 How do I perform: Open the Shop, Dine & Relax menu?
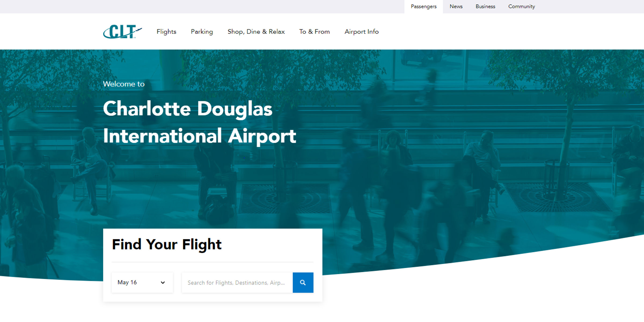(x=256, y=32)
